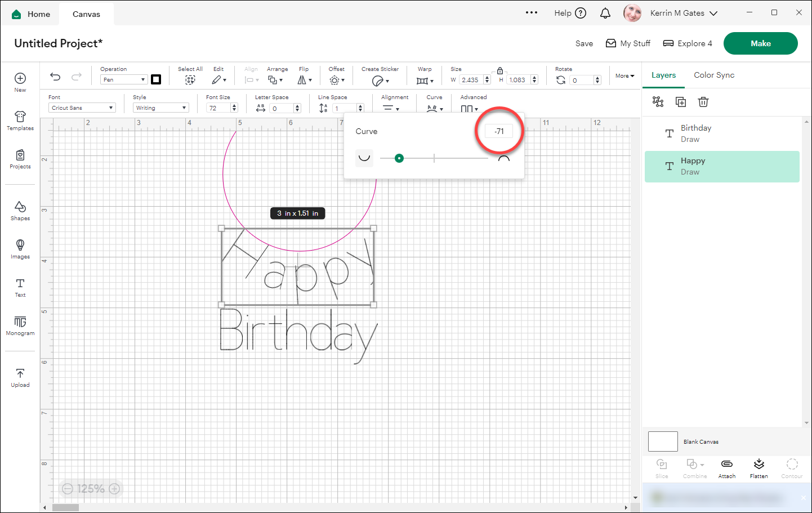Click the Curve slider handle
Screen dimensions: 812x513
pyautogui.click(x=399, y=158)
